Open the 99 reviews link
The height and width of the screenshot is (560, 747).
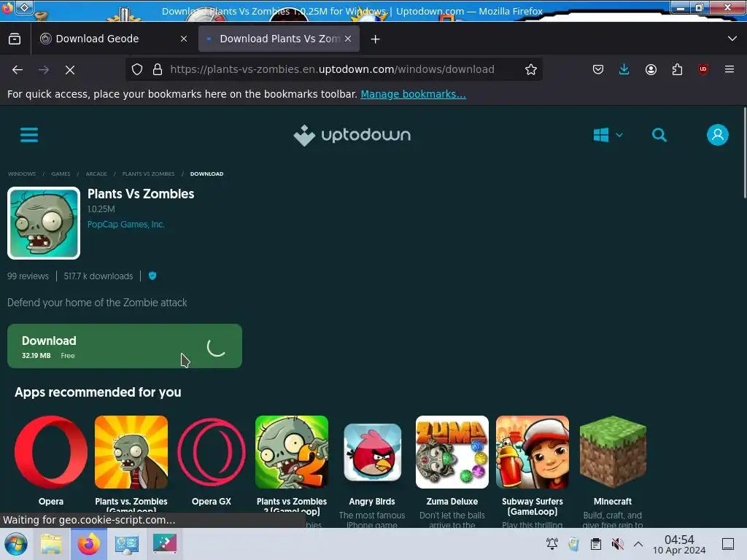tap(28, 276)
